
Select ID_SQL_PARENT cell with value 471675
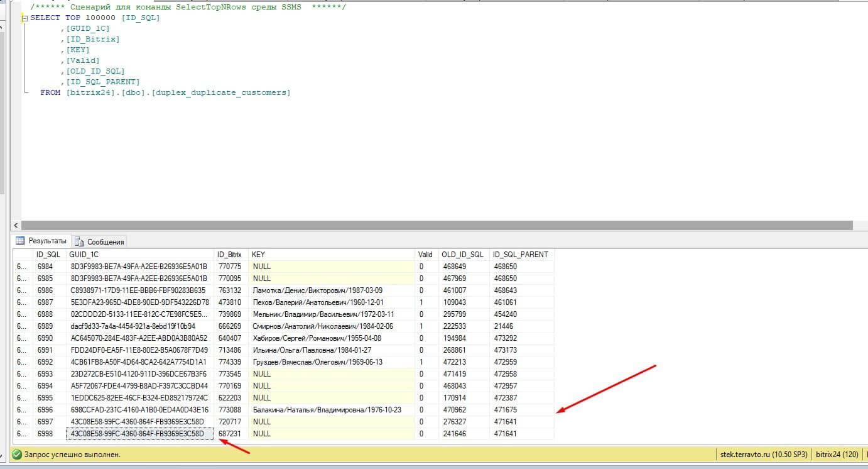[505, 410]
